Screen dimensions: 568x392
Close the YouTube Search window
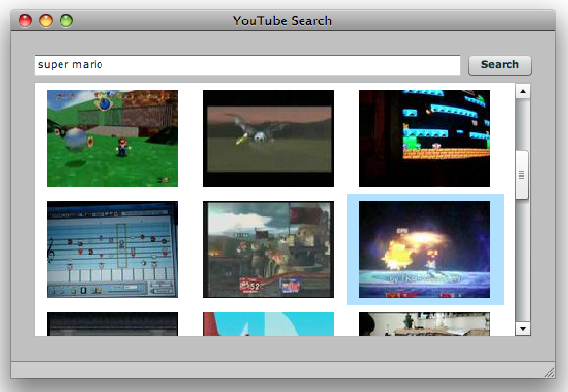point(25,20)
